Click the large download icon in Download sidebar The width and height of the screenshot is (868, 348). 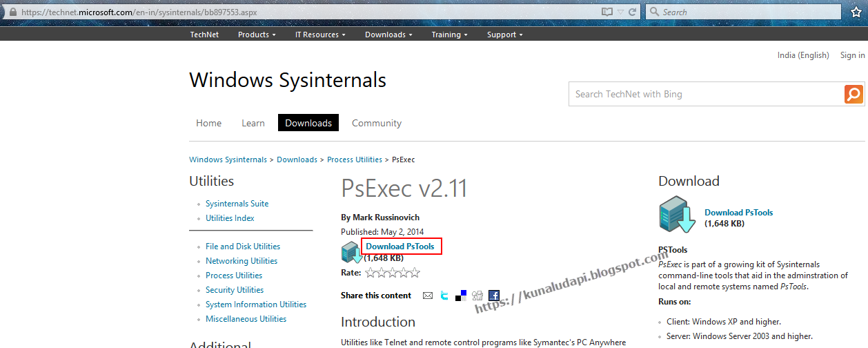[678, 215]
